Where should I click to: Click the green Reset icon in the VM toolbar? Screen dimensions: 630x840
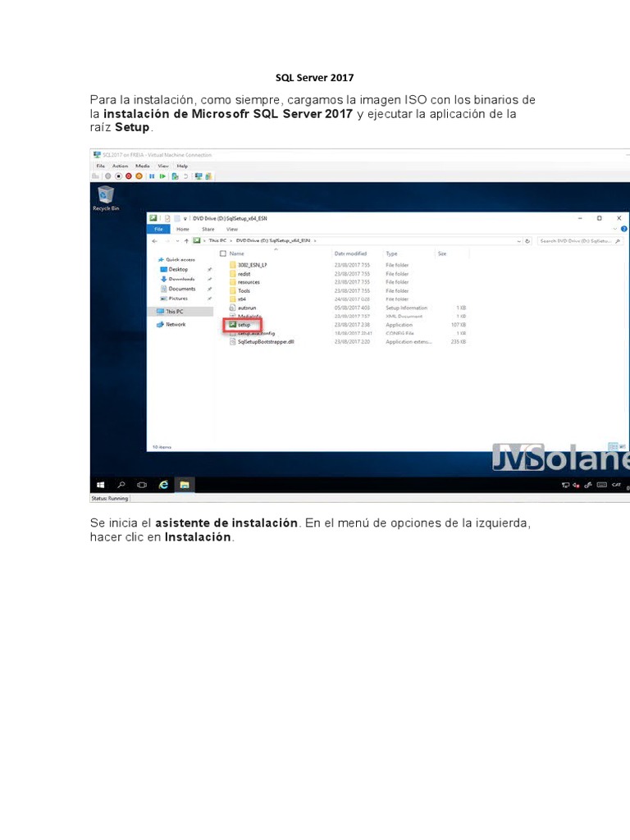click(162, 176)
